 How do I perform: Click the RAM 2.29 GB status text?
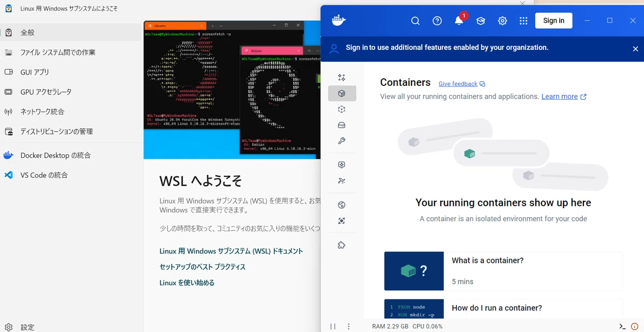point(390,326)
